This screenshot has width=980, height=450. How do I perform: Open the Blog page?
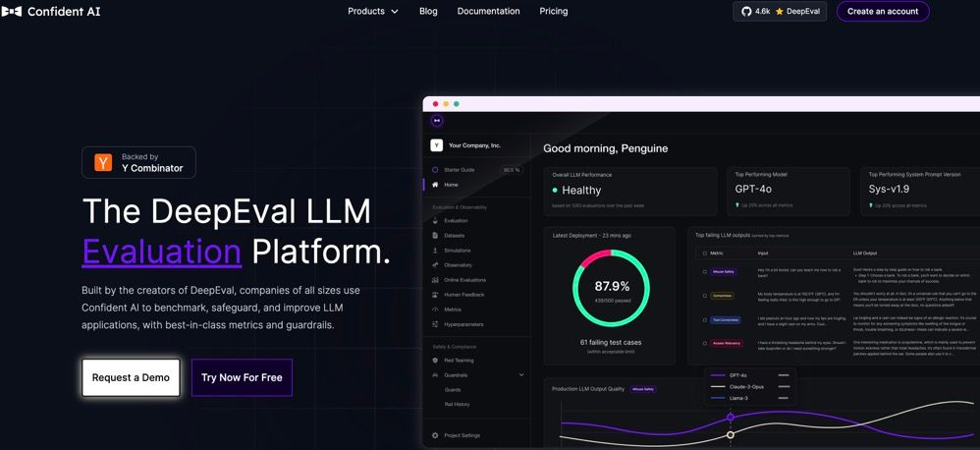(x=428, y=11)
